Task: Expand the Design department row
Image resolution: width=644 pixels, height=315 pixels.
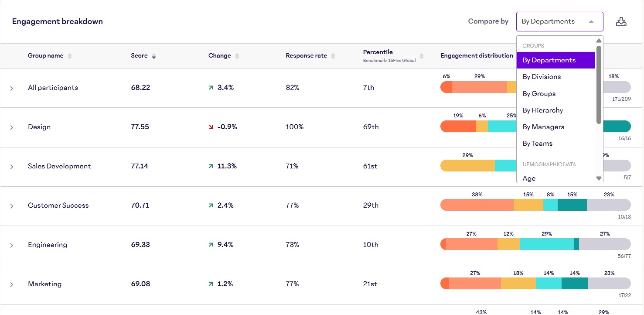Action: point(12,127)
